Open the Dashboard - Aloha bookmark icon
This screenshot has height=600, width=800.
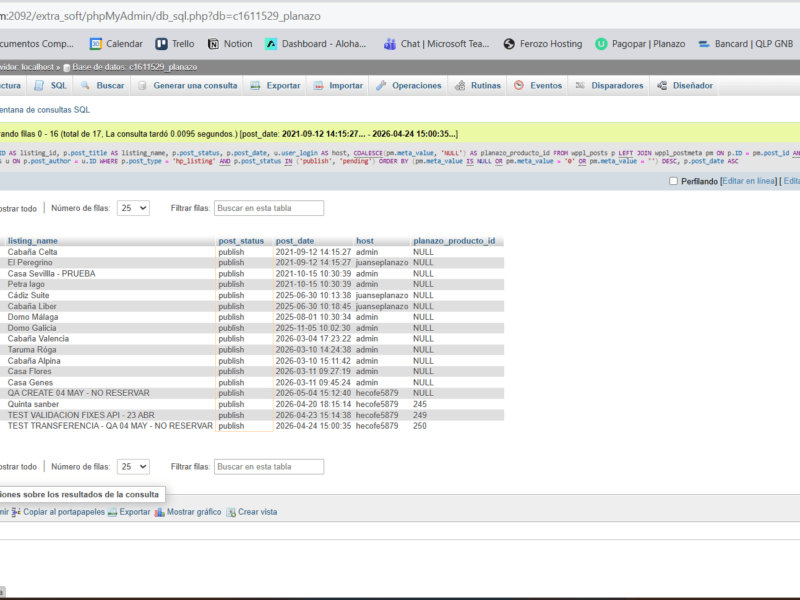(x=271, y=44)
